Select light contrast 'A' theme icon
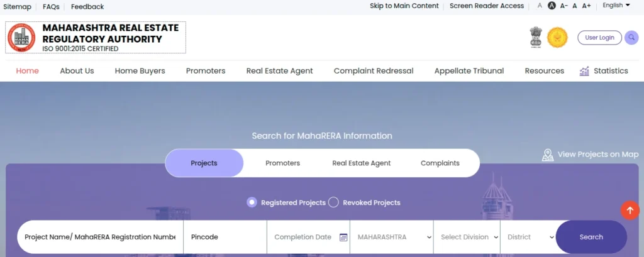Viewport: 644px width, 257px height. click(x=540, y=6)
